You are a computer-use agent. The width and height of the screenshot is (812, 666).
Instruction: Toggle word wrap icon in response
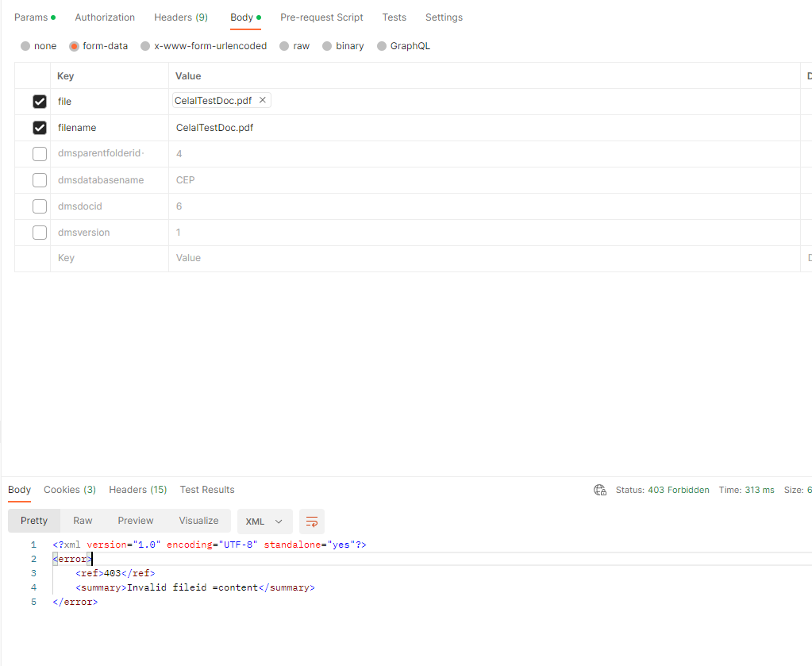click(x=312, y=522)
